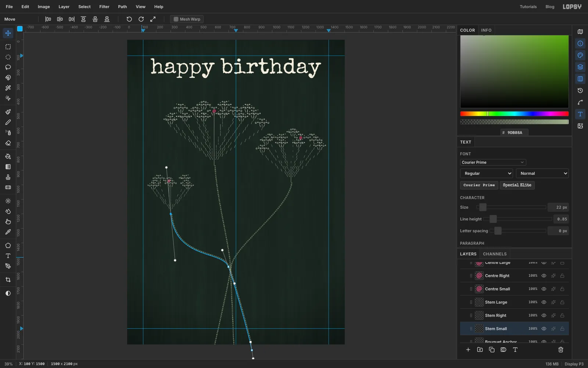This screenshot has height=368, width=588.
Task: Click the Redo arrow icon
Action: coord(141,19)
